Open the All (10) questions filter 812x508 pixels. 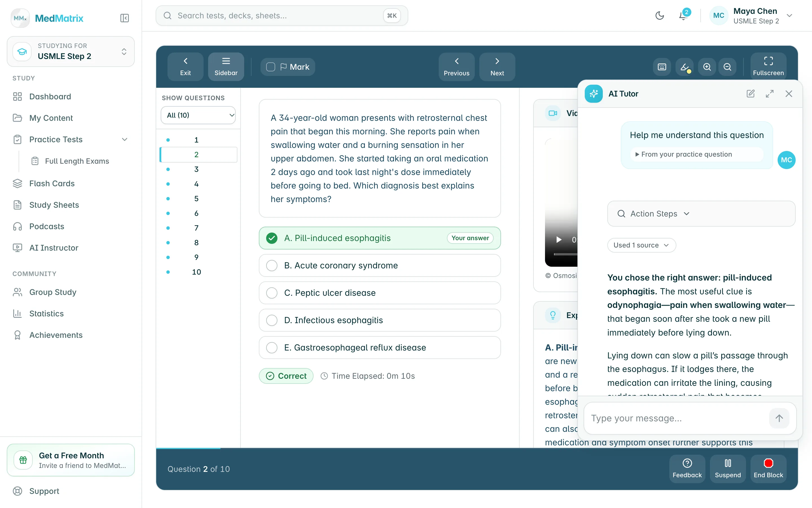point(198,115)
